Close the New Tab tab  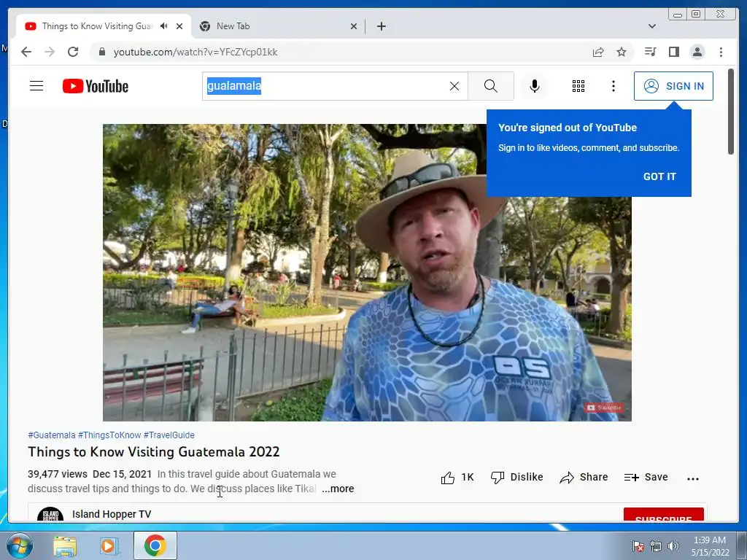pyautogui.click(x=354, y=26)
